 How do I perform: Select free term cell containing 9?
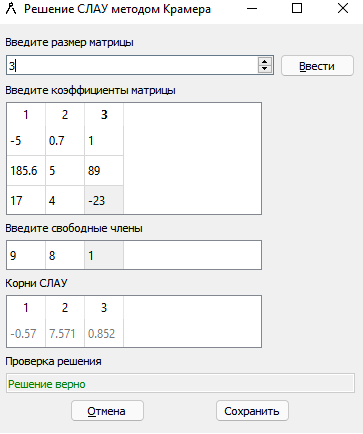pyautogui.click(x=26, y=255)
